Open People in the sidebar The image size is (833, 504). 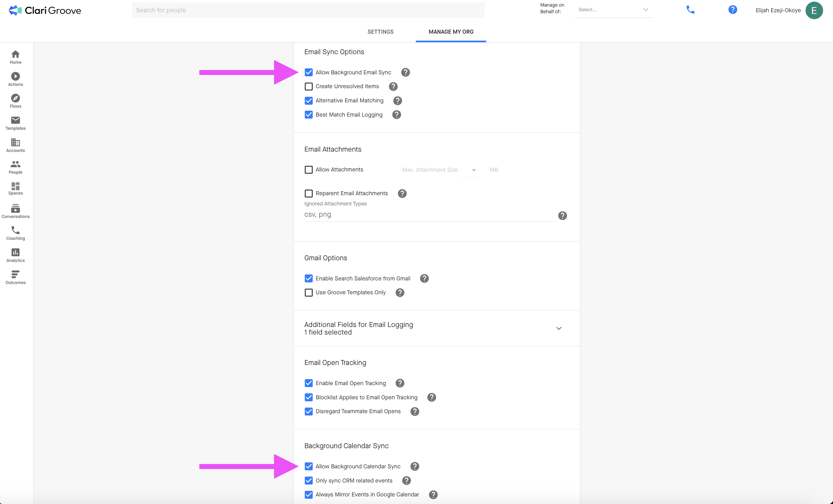16,167
